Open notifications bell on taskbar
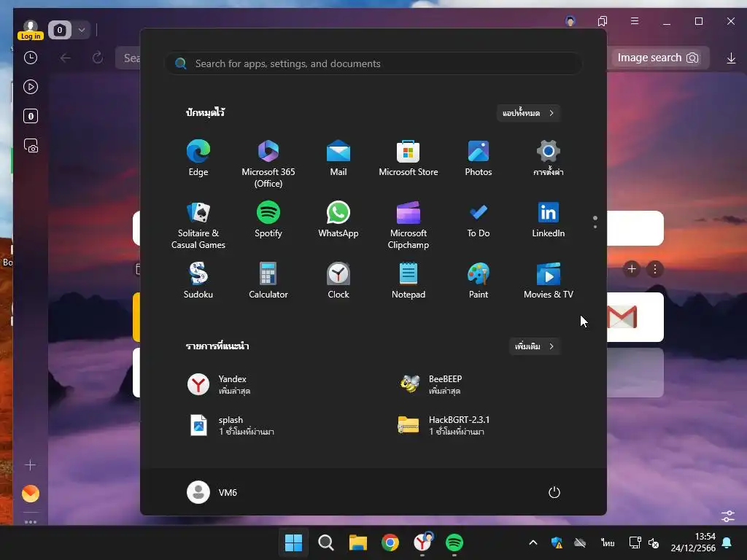This screenshot has width=747, height=560. (727, 542)
